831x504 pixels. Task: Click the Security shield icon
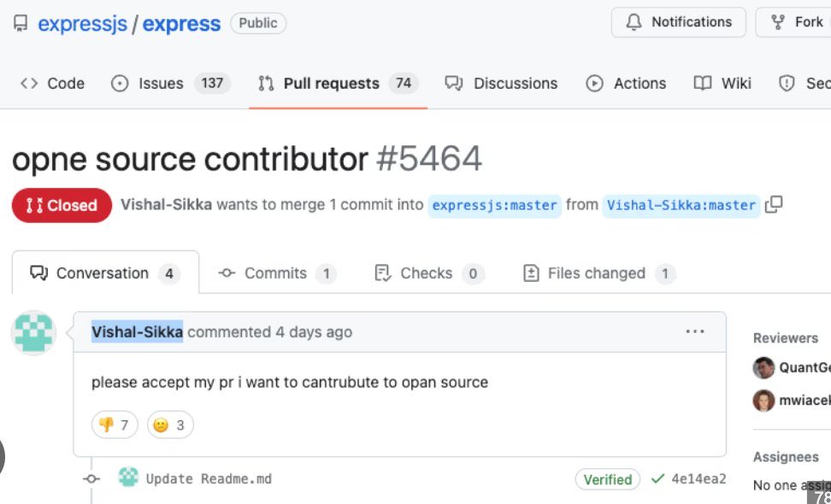tap(787, 83)
